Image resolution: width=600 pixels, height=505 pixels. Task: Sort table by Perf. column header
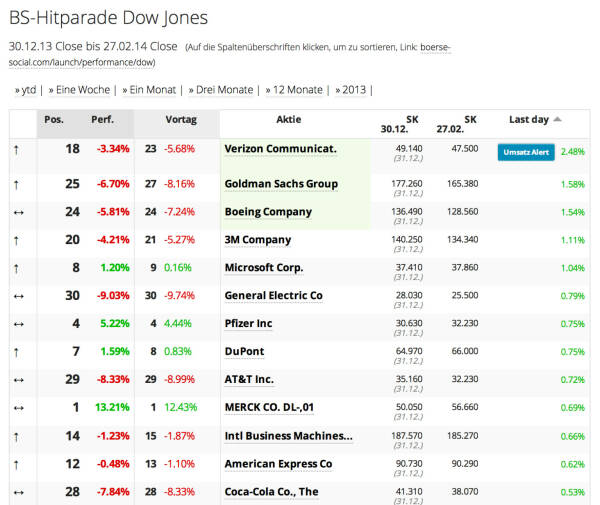click(x=101, y=119)
